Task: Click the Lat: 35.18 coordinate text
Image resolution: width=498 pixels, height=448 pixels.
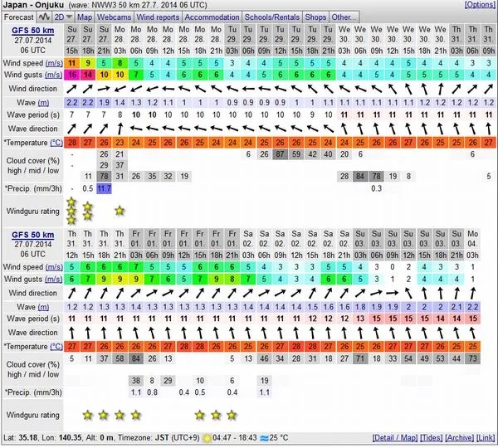Action: point(21,438)
